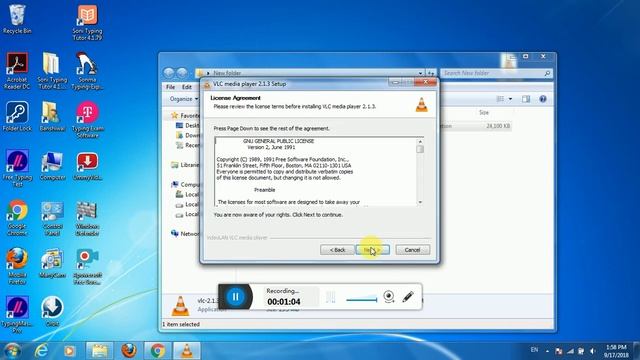Open Explorer help question mark icon
This screenshot has height=360, width=640.
tap(543, 99)
